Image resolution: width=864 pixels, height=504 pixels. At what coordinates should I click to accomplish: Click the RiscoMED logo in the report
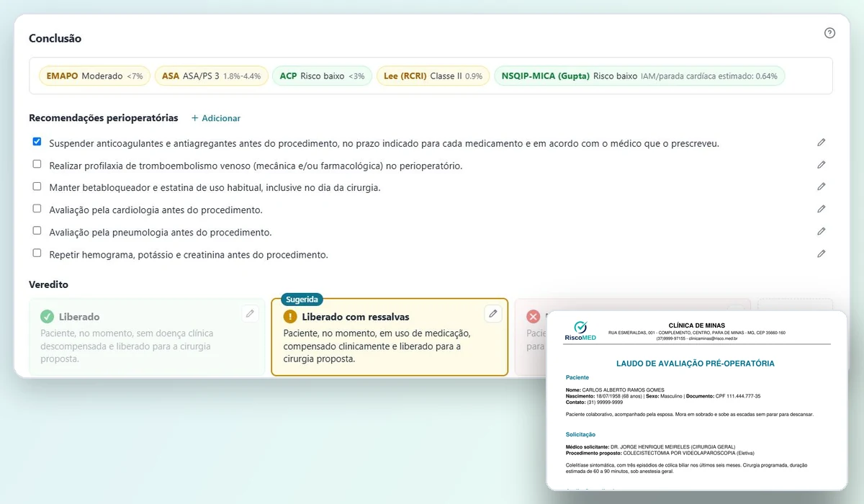tap(580, 330)
